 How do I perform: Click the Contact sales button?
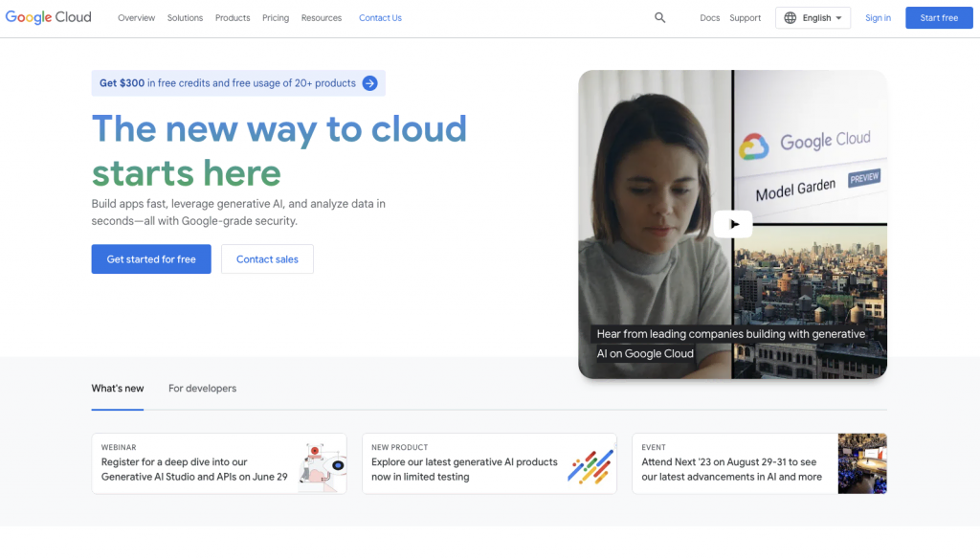pyautogui.click(x=267, y=259)
